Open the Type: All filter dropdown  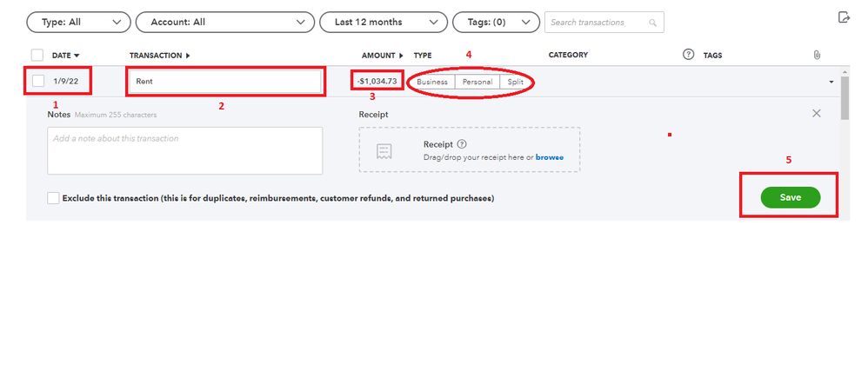[78, 22]
